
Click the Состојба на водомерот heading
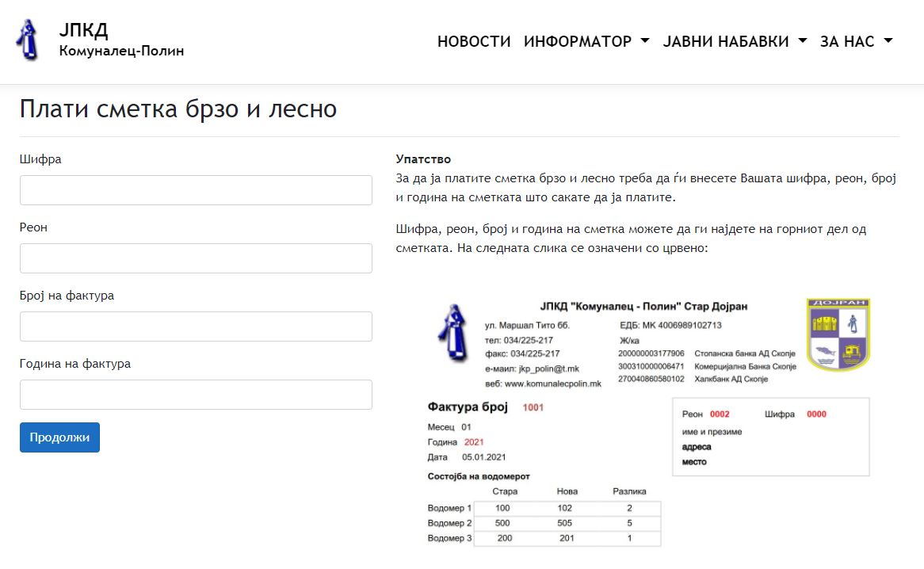coord(479,476)
